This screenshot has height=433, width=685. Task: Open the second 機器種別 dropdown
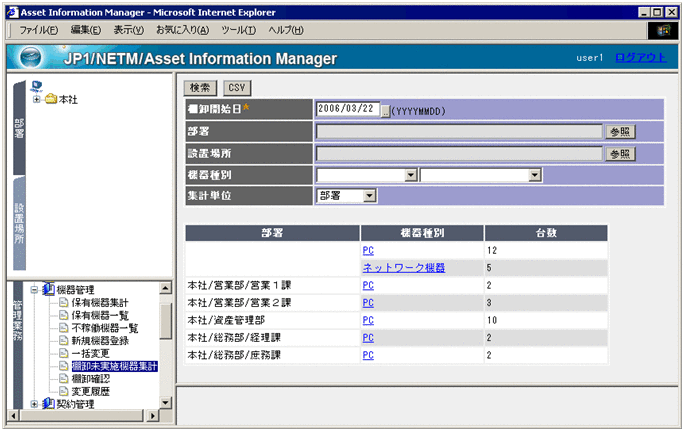click(x=535, y=175)
